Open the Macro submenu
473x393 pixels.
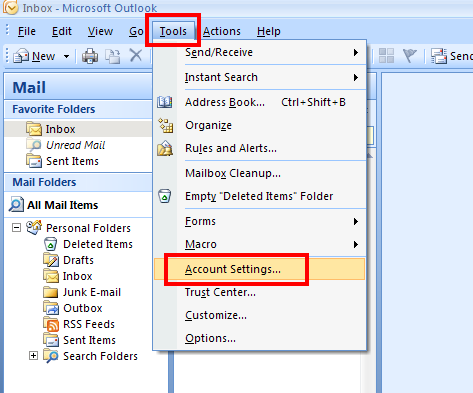click(x=259, y=244)
